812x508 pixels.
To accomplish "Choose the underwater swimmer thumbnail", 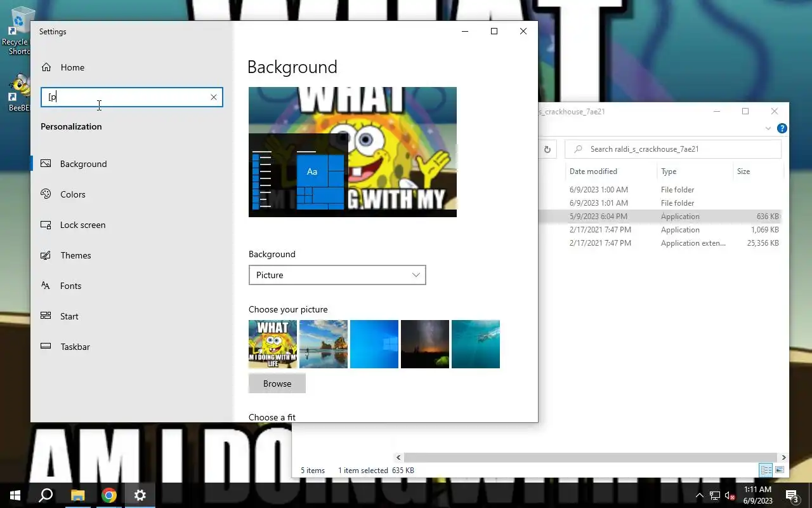I will 476,344.
